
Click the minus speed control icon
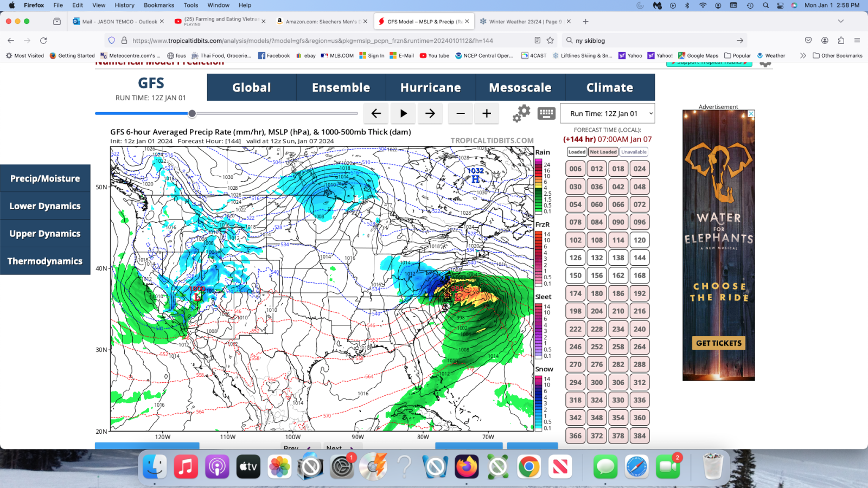(x=459, y=113)
